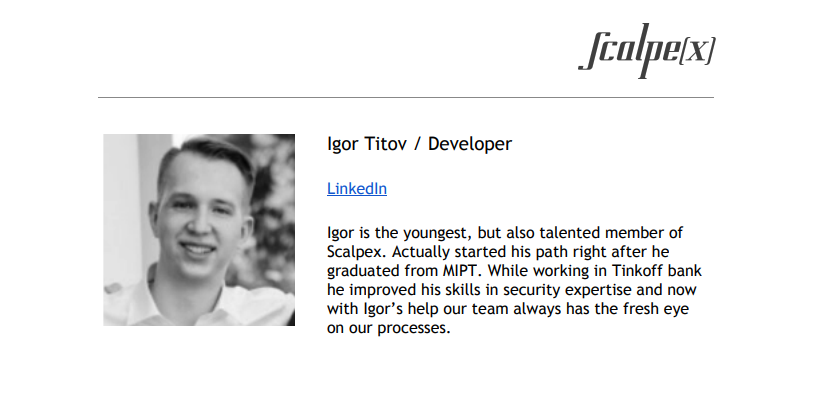Viewport: 814px width, 402px height.
Task: Click the word 'Scalpex.' in the biography paragraph
Action: click(x=357, y=252)
